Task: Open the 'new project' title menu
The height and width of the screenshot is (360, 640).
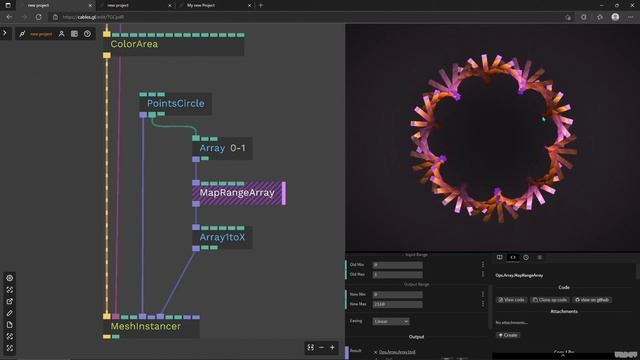Action: pyautogui.click(x=41, y=34)
